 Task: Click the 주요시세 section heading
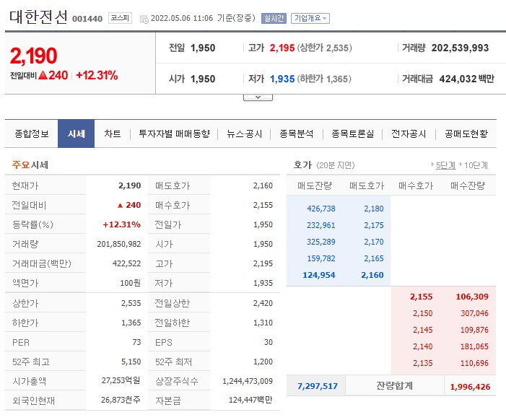pos(30,165)
